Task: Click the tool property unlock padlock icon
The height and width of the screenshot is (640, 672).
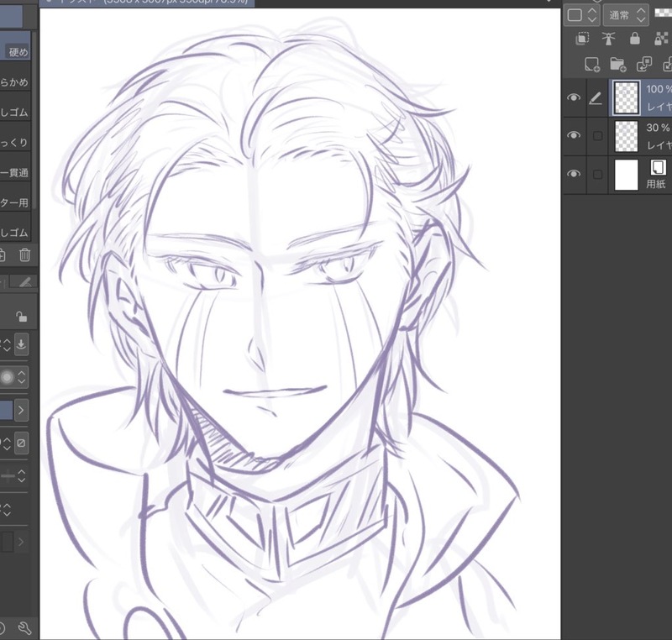Action: [x=21, y=316]
